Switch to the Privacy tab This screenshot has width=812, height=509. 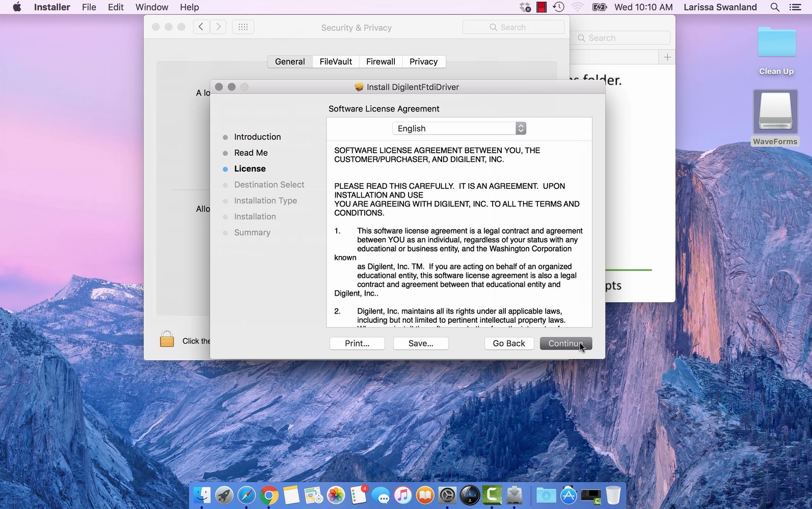424,62
